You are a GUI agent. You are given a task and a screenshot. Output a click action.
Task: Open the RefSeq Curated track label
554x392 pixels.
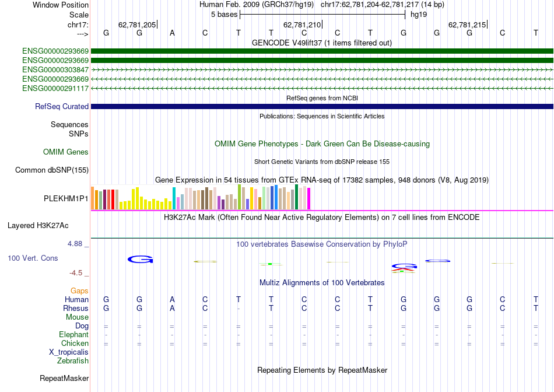point(62,106)
